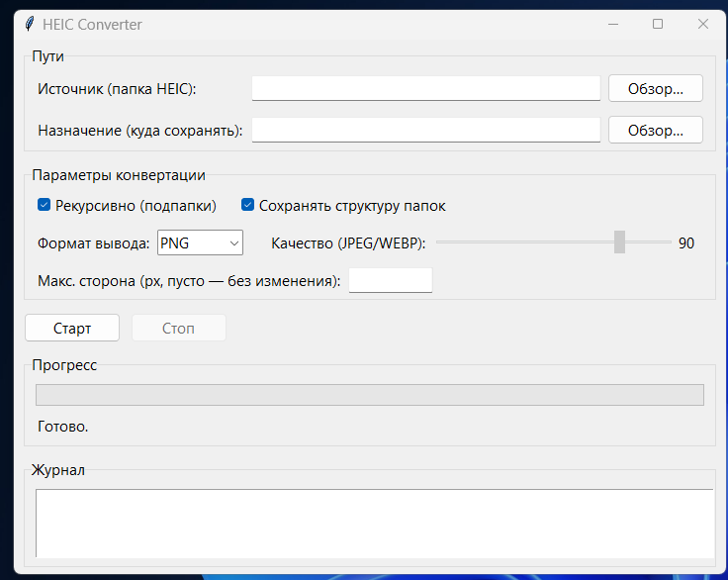728x580 pixels.
Task: Maximize the HEIC Converter window
Action: (x=658, y=24)
